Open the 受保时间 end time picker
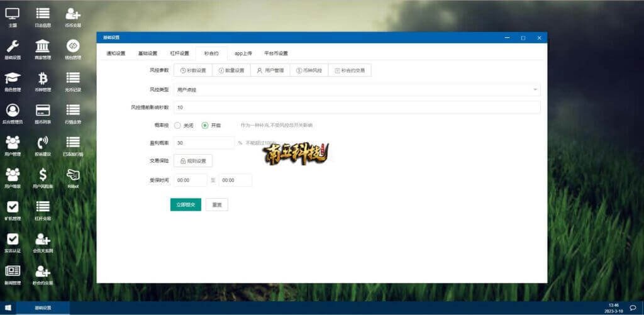The height and width of the screenshot is (315, 644). [x=235, y=180]
